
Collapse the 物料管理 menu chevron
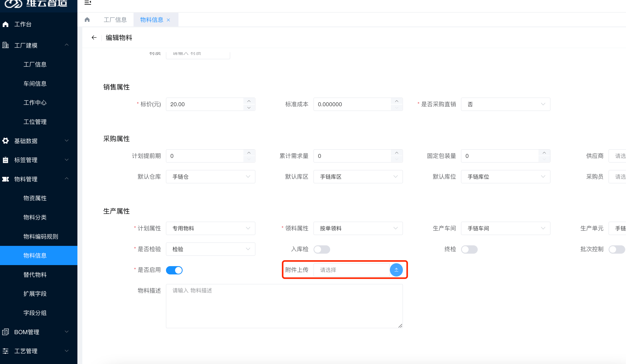(66, 178)
